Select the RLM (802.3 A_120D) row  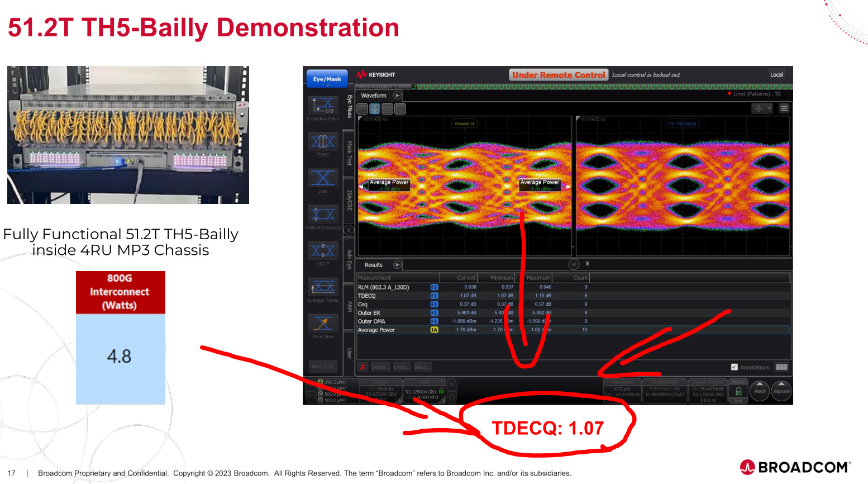click(573, 287)
